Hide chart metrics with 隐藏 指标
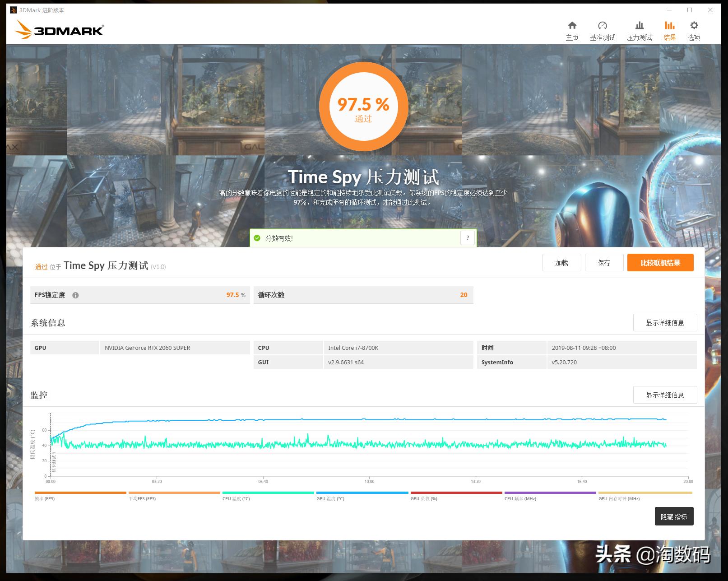 pos(675,516)
